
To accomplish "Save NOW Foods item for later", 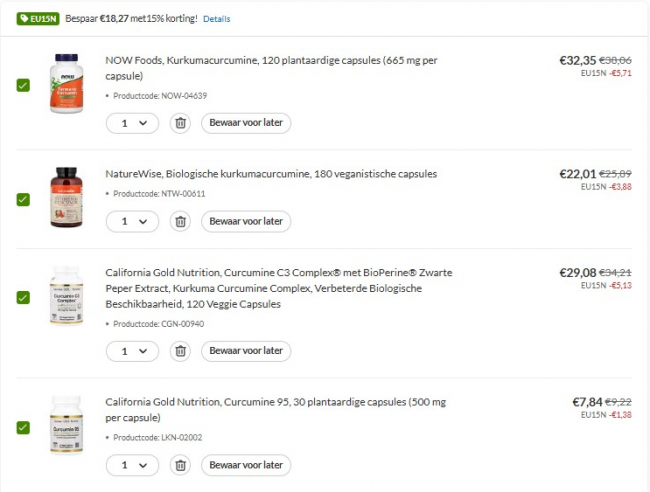I will point(246,123).
